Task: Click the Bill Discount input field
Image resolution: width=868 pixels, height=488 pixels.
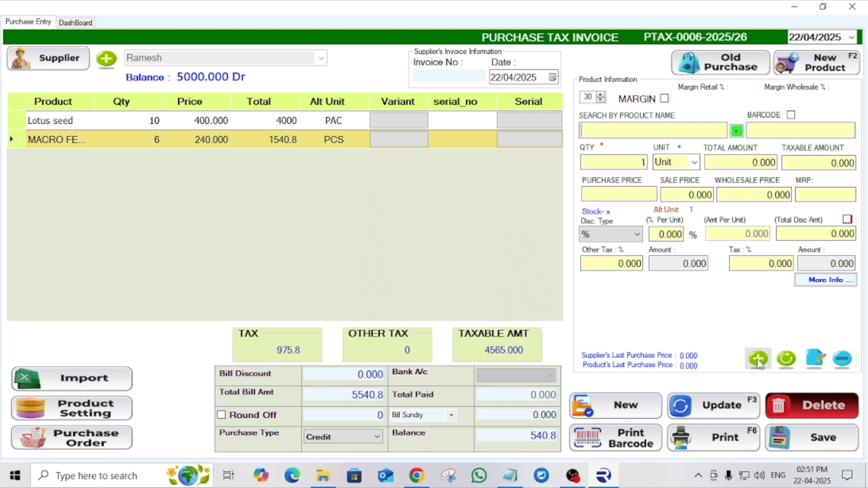Action: click(344, 375)
